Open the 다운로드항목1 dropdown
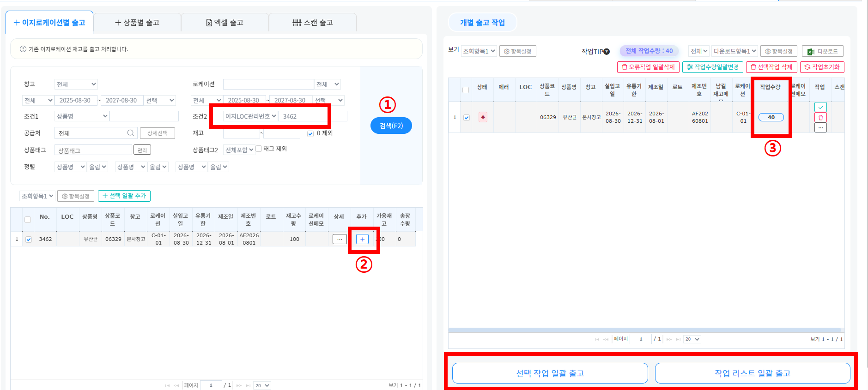Viewport: 868px width, 390px height. pyautogui.click(x=734, y=51)
